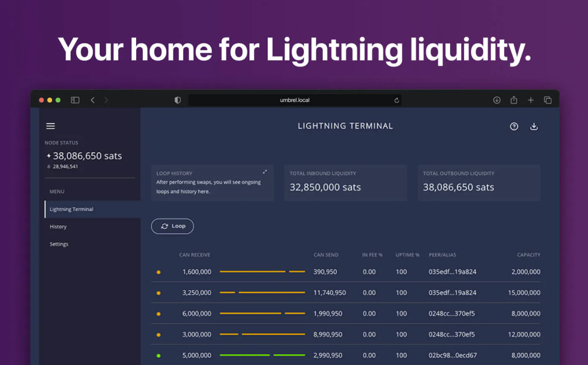The height and width of the screenshot is (365, 588).
Task: Click balance bar of the 1,600,000 channel
Action: [x=262, y=272]
